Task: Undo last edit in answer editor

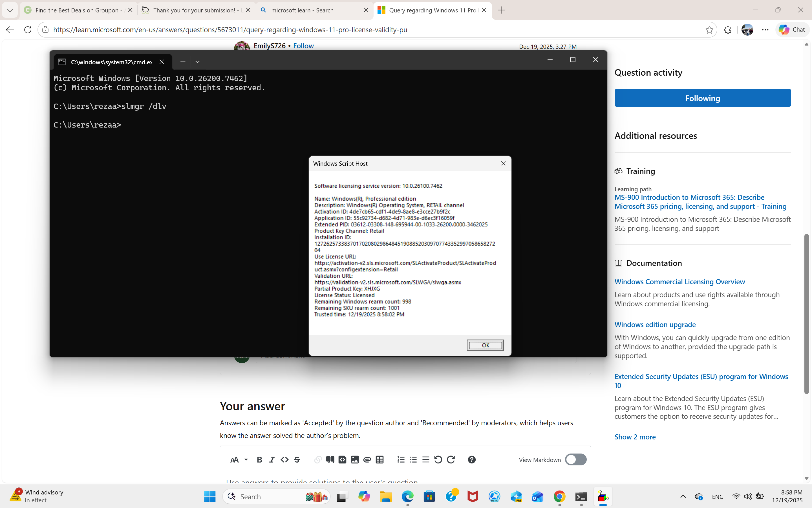Action: (x=438, y=460)
